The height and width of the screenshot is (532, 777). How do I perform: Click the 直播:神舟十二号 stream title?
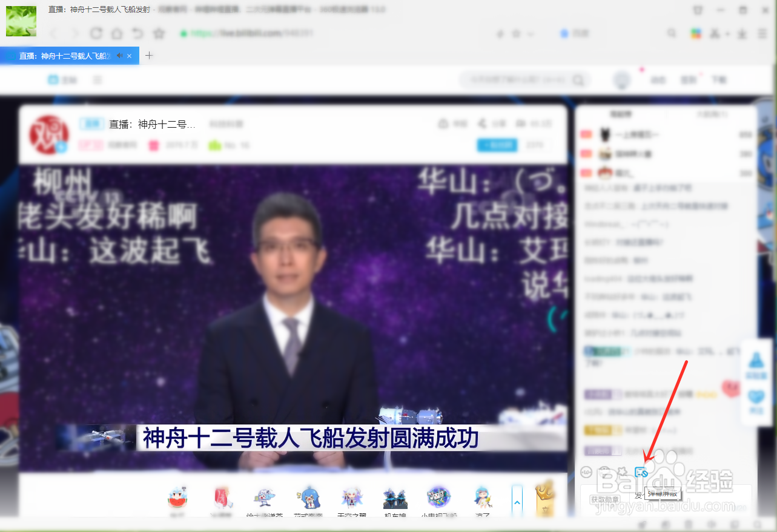click(x=153, y=124)
